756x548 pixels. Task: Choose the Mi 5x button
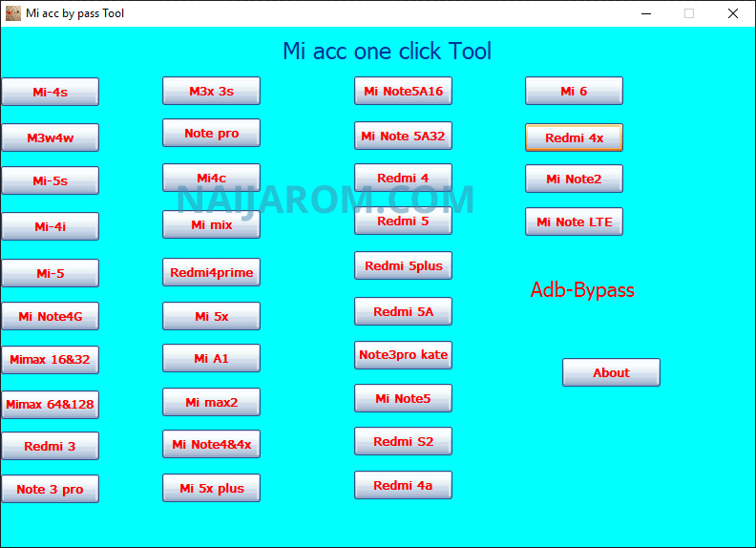[211, 316]
